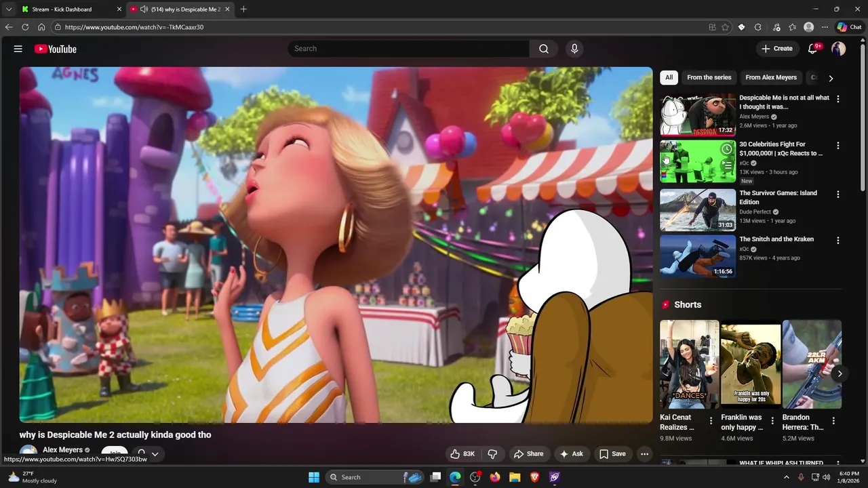Open File Explorer from the taskbar
Screen dimensions: 868x488
[x=515, y=477]
